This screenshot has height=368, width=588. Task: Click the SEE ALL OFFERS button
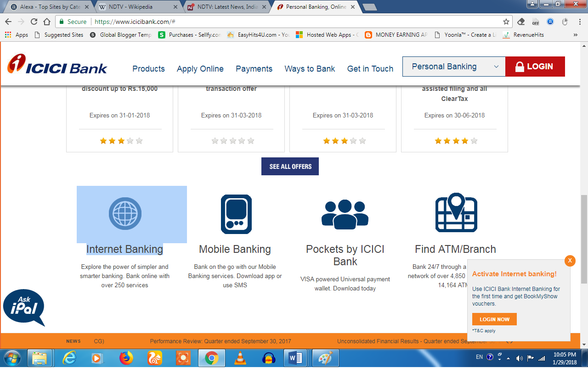(290, 167)
